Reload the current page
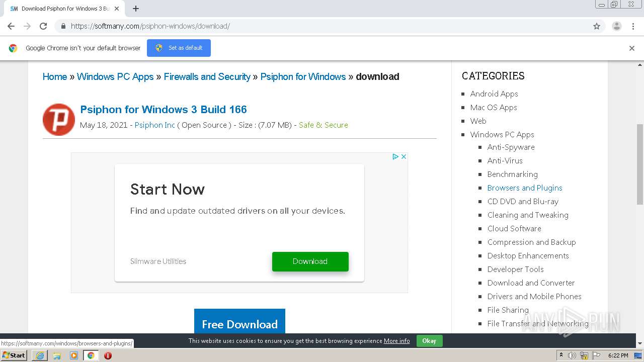The height and width of the screenshot is (362, 644). pyautogui.click(x=43, y=26)
